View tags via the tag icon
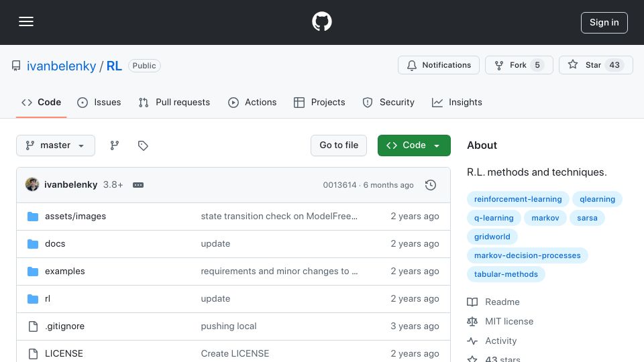The width and height of the screenshot is (644, 362). (x=143, y=145)
